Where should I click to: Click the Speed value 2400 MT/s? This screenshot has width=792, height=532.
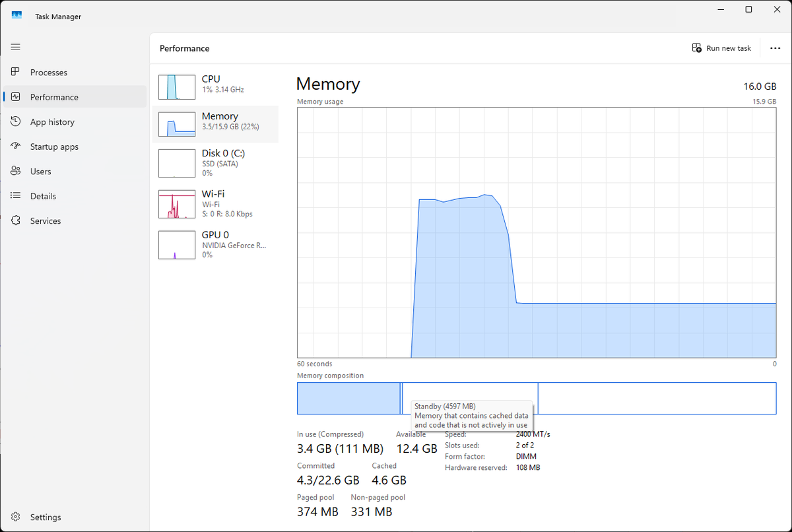click(x=533, y=434)
